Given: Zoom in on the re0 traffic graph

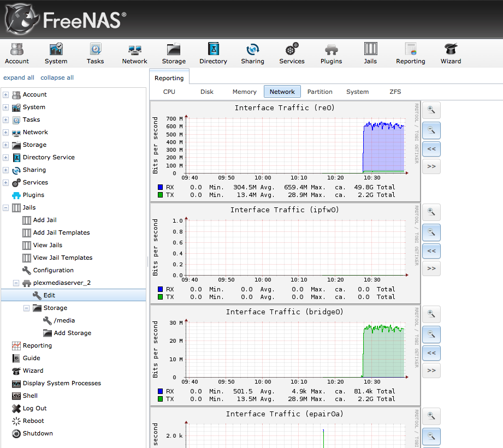Looking at the screenshot, I should coord(431,110).
